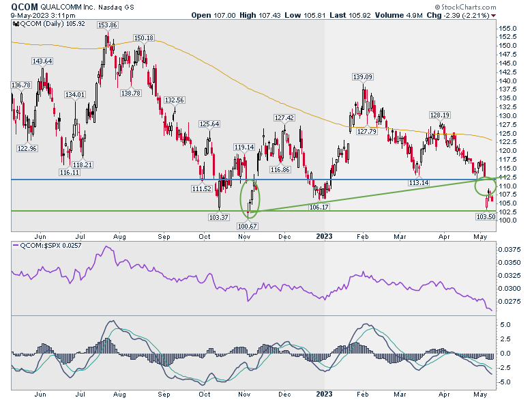532x400 pixels.
Task: Click the Aug label on bottom MACD axis
Action: (x=119, y=395)
